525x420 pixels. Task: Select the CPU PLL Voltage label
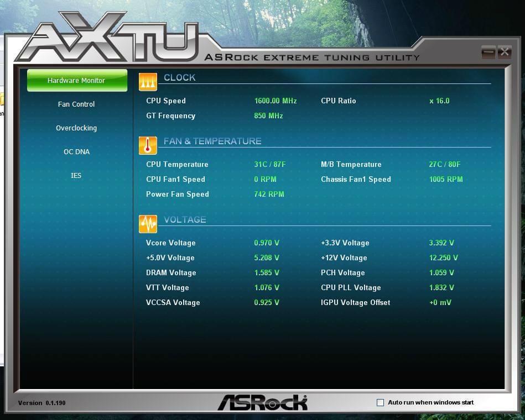pyautogui.click(x=351, y=287)
